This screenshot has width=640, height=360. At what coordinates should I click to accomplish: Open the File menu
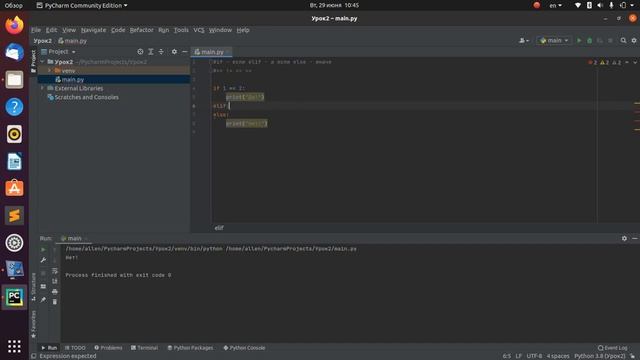pyautogui.click(x=36, y=30)
